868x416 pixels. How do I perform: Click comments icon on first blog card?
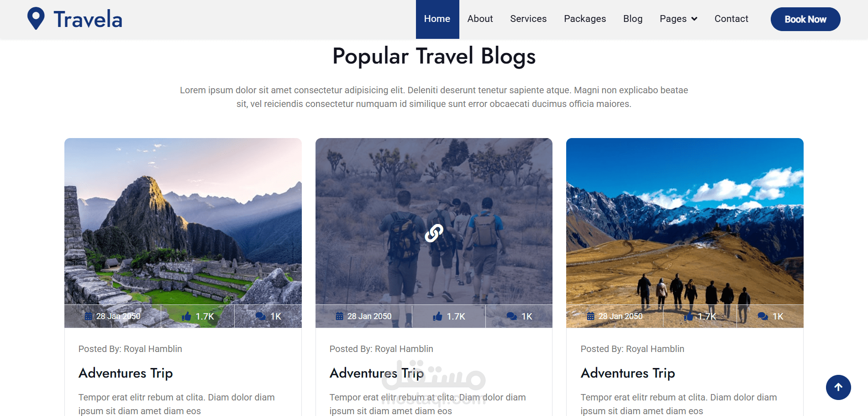[261, 316]
